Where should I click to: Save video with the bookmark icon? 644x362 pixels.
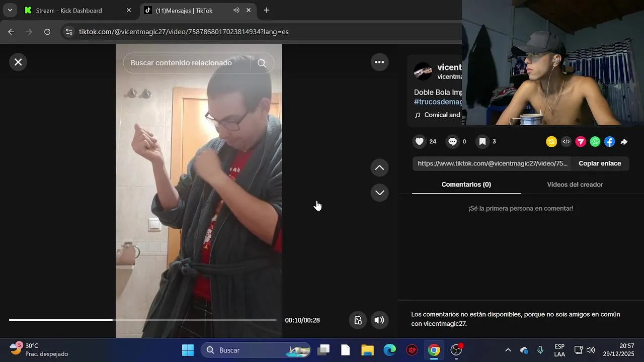tap(482, 142)
